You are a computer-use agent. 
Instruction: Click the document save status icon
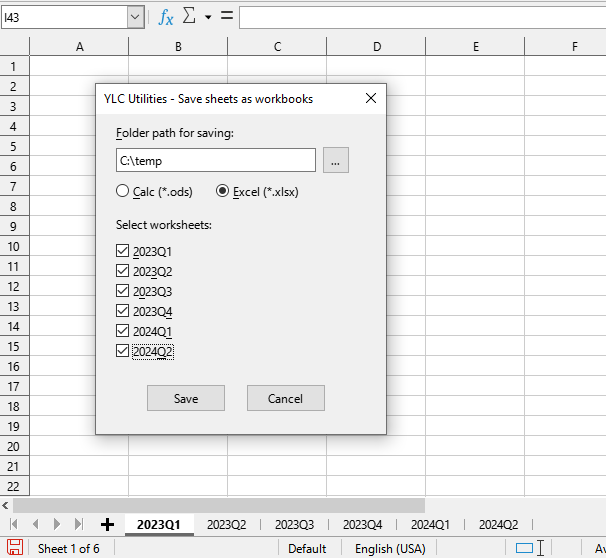[15, 548]
